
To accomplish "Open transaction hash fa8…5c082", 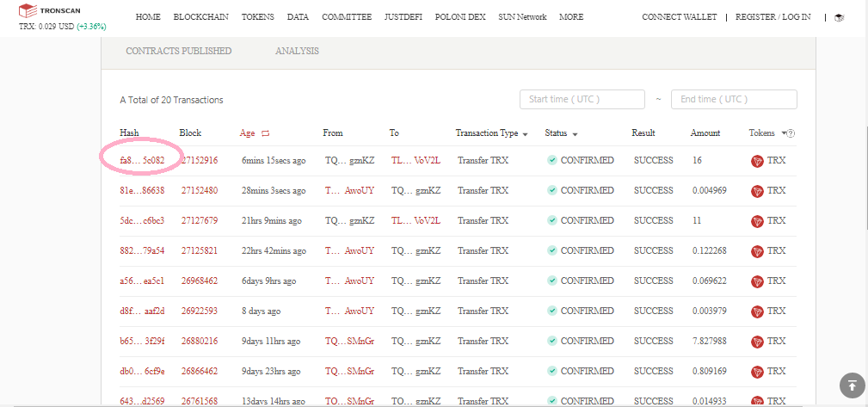I will point(142,161).
